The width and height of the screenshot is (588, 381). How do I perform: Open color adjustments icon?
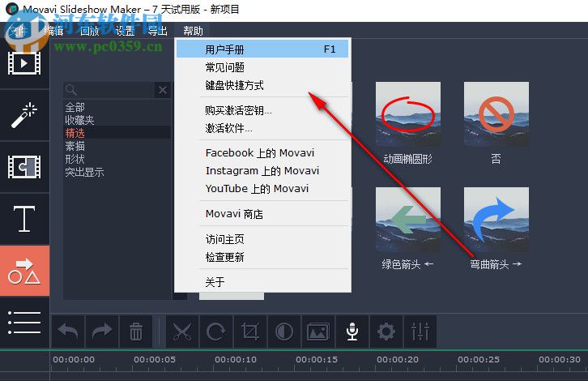point(284,332)
